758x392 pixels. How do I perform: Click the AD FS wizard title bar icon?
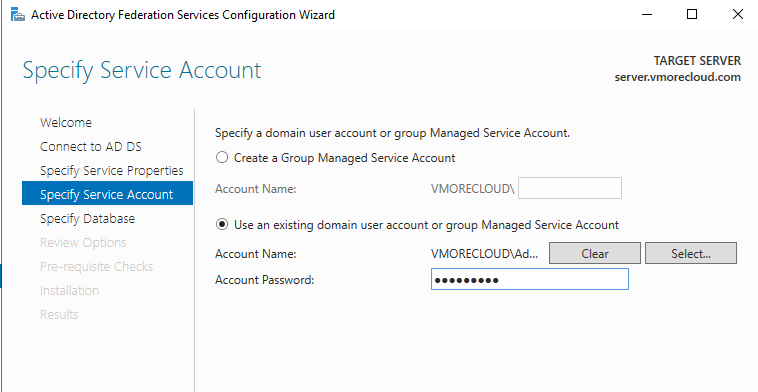(18, 15)
